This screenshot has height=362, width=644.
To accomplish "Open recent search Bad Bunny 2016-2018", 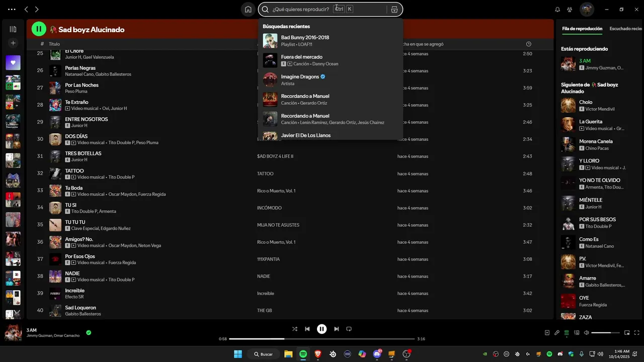I will [x=331, y=41].
